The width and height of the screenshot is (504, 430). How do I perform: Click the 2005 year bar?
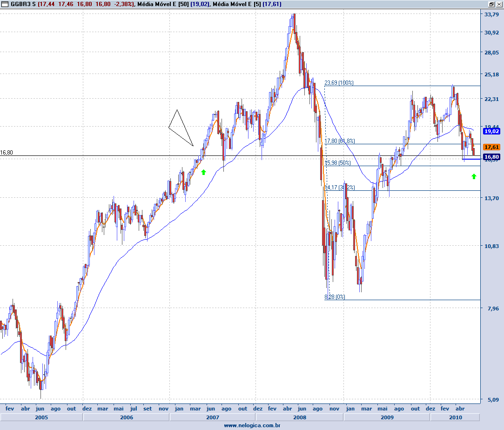[41, 417]
